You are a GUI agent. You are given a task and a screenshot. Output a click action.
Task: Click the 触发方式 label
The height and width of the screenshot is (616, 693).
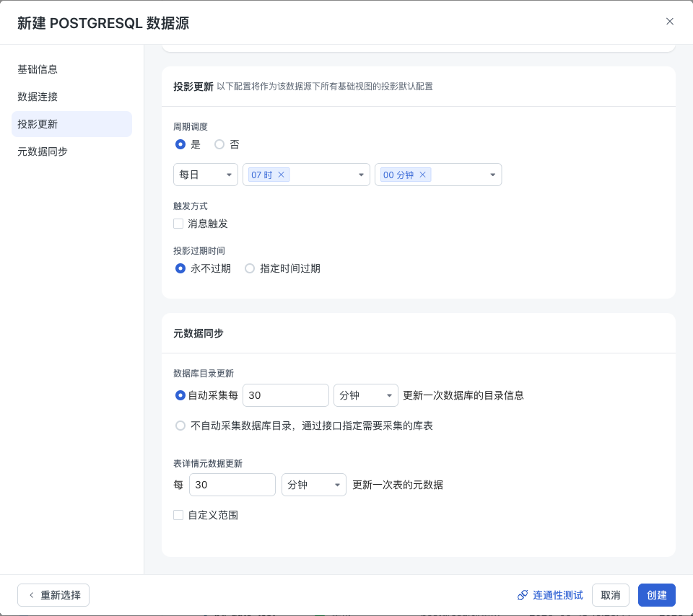point(191,206)
